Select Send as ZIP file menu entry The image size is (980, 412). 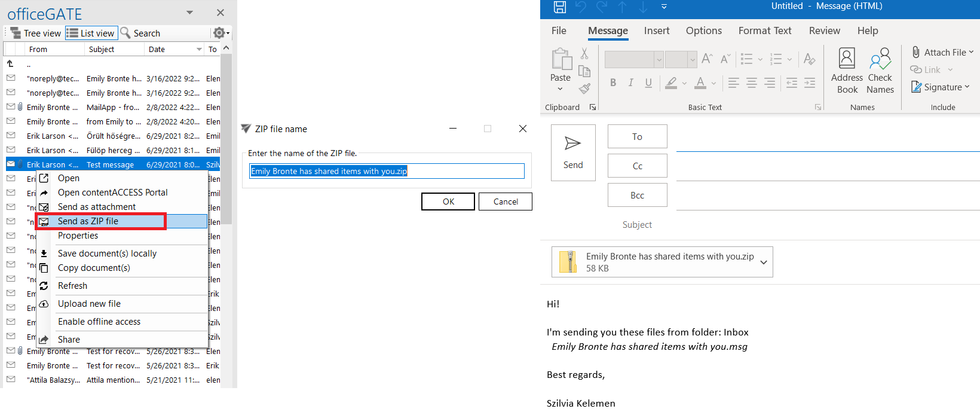click(x=88, y=221)
